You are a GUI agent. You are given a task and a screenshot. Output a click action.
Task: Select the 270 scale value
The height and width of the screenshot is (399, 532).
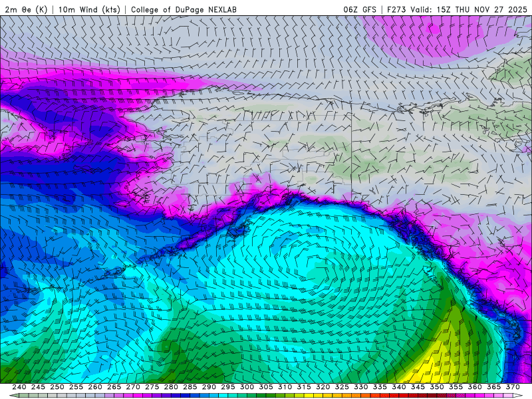[x=133, y=387]
